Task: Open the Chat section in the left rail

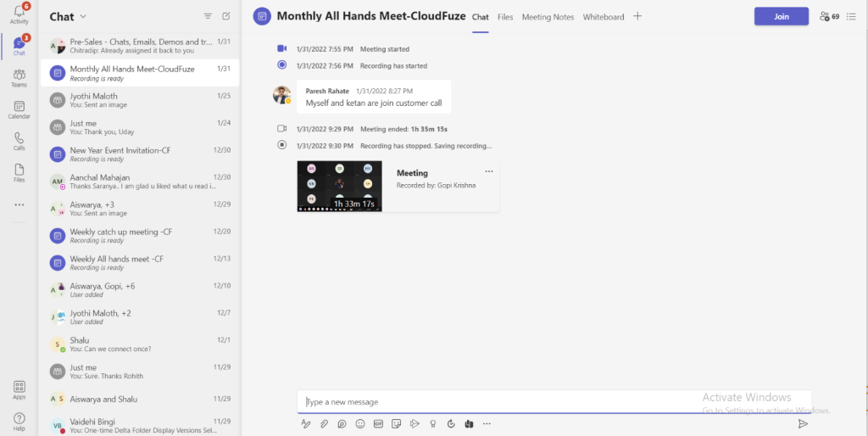Action: click(19, 47)
